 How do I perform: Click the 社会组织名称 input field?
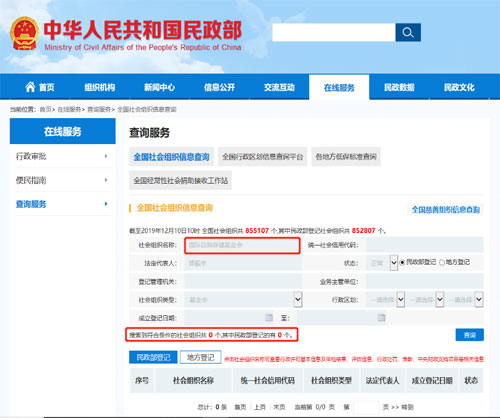[242, 245]
